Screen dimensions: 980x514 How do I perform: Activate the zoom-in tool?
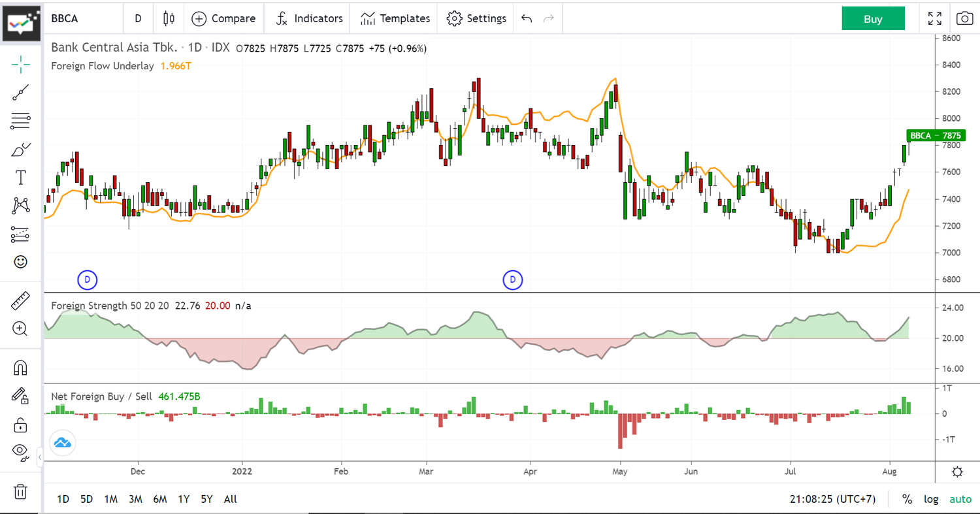pos(20,329)
